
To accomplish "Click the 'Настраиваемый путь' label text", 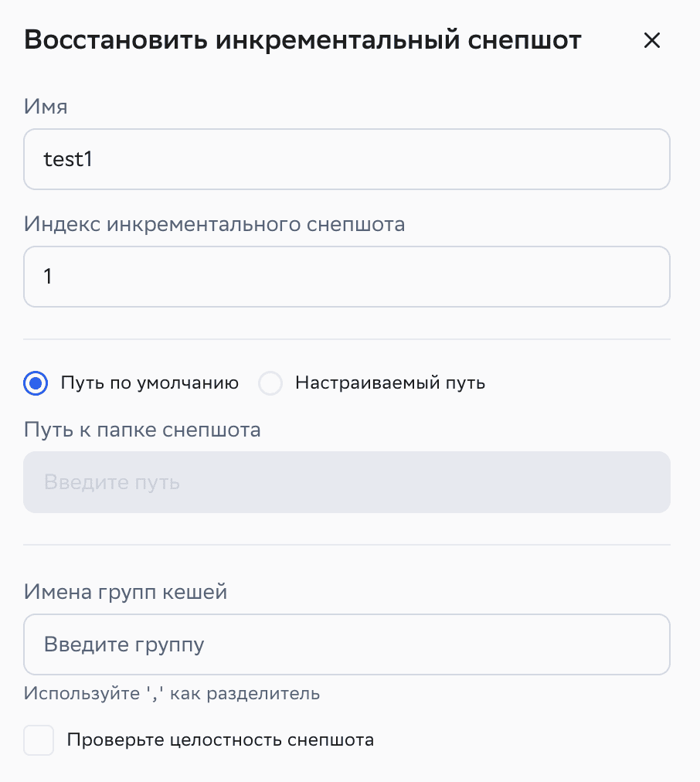I will pos(389,382).
